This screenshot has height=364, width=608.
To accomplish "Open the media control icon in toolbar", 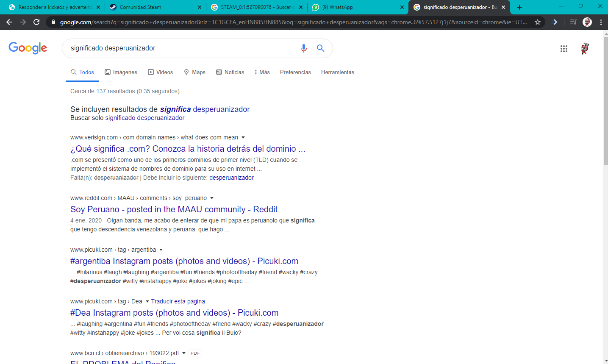I will coord(573,22).
